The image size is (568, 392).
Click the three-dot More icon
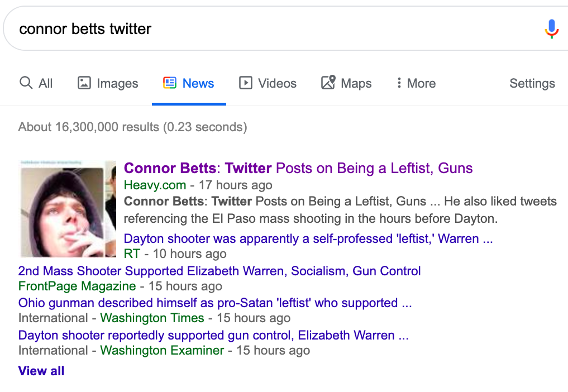point(399,83)
